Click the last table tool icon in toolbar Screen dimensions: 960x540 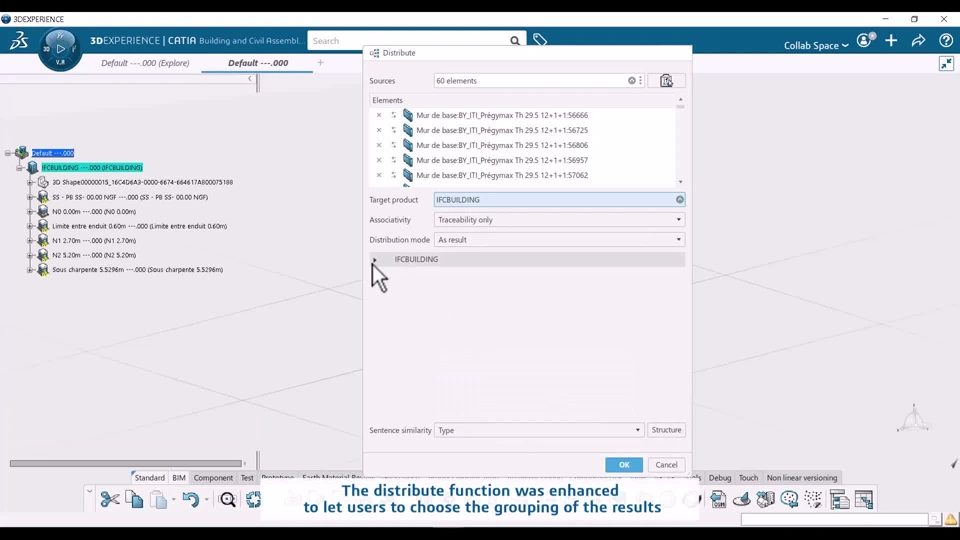[x=864, y=500]
